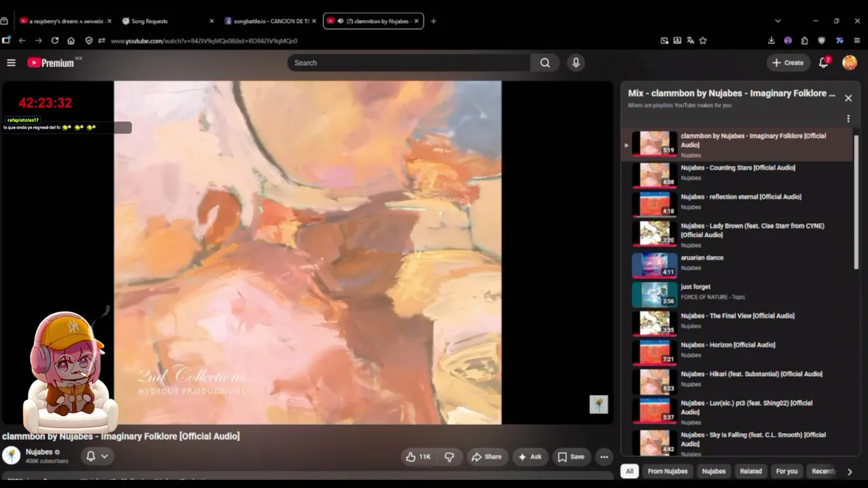
Task: Switch to 'a raspberry's dream' tab
Action: 66,21
